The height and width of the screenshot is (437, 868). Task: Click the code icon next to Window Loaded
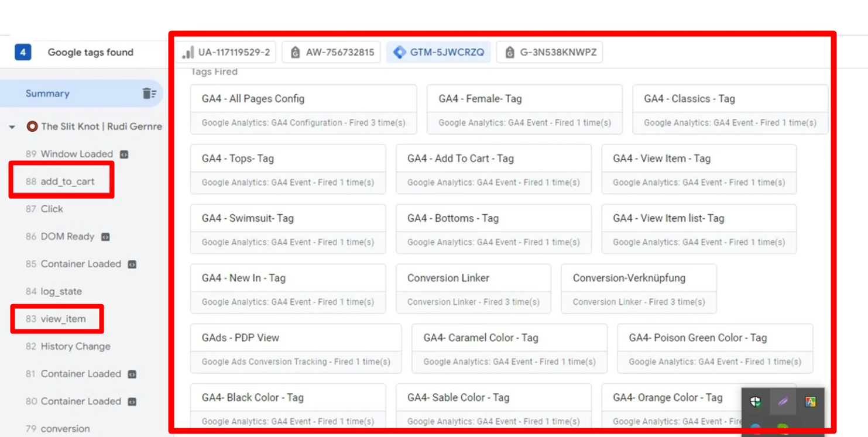click(x=124, y=154)
